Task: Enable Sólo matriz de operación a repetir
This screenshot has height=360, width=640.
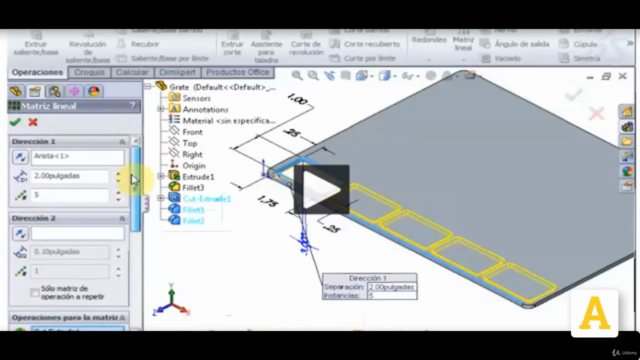Action: coord(35,293)
